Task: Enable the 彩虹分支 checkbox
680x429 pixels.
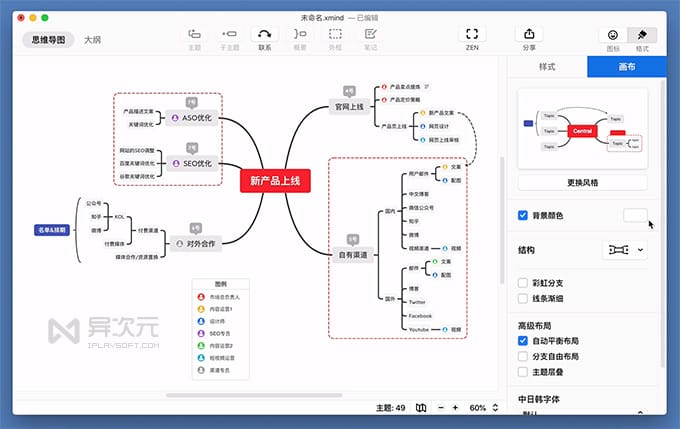Action: pos(523,283)
